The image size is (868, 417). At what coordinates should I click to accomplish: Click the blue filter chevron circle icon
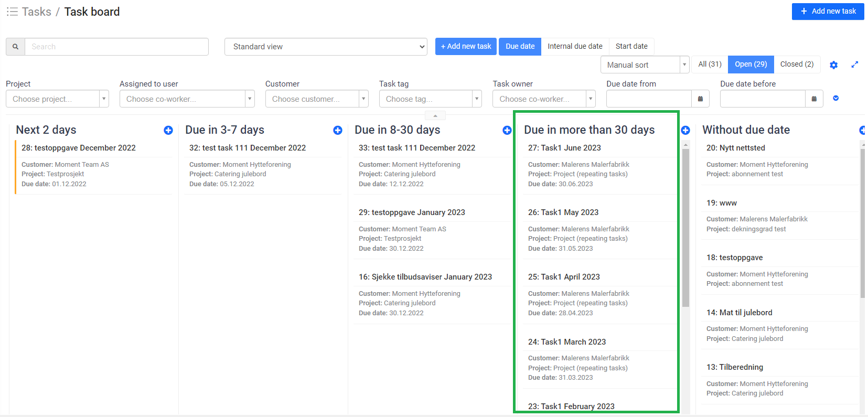(x=835, y=98)
